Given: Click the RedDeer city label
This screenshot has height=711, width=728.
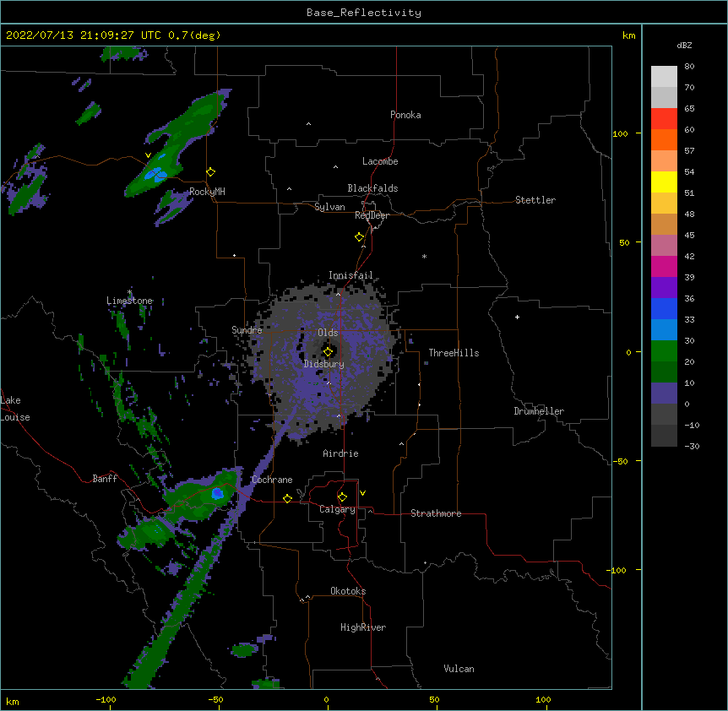Looking at the screenshot, I should [372, 215].
